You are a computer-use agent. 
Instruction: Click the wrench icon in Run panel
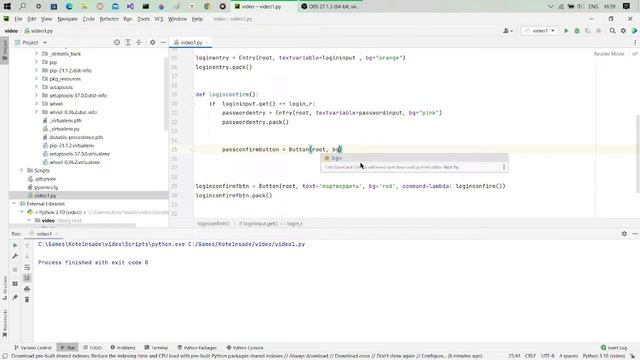(x=15, y=256)
